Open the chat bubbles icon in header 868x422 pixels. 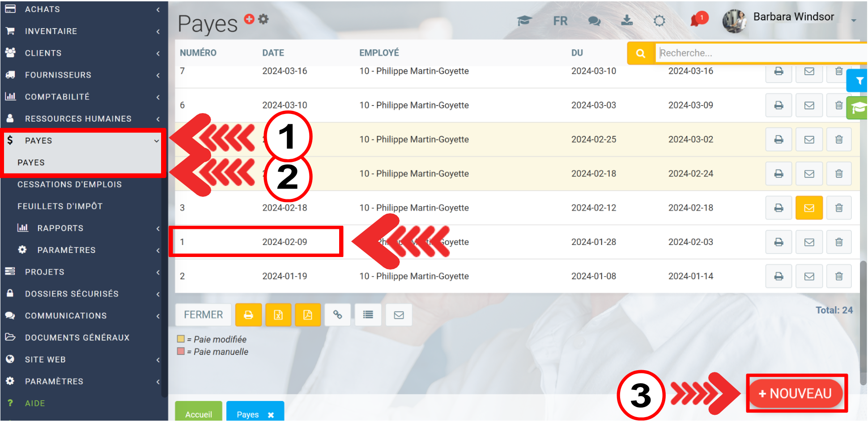[594, 21]
